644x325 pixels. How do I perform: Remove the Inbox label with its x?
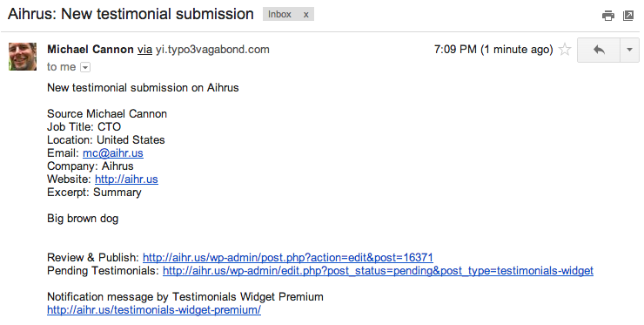pyautogui.click(x=306, y=15)
